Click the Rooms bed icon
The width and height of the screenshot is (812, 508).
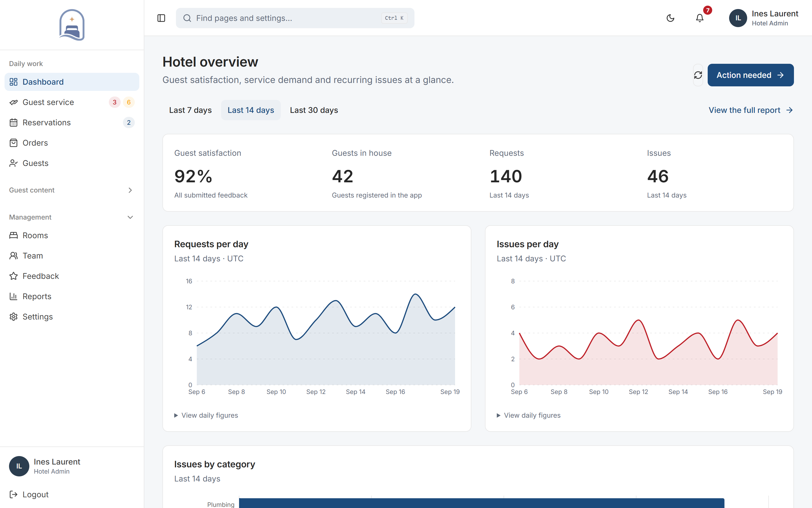(x=14, y=236)
